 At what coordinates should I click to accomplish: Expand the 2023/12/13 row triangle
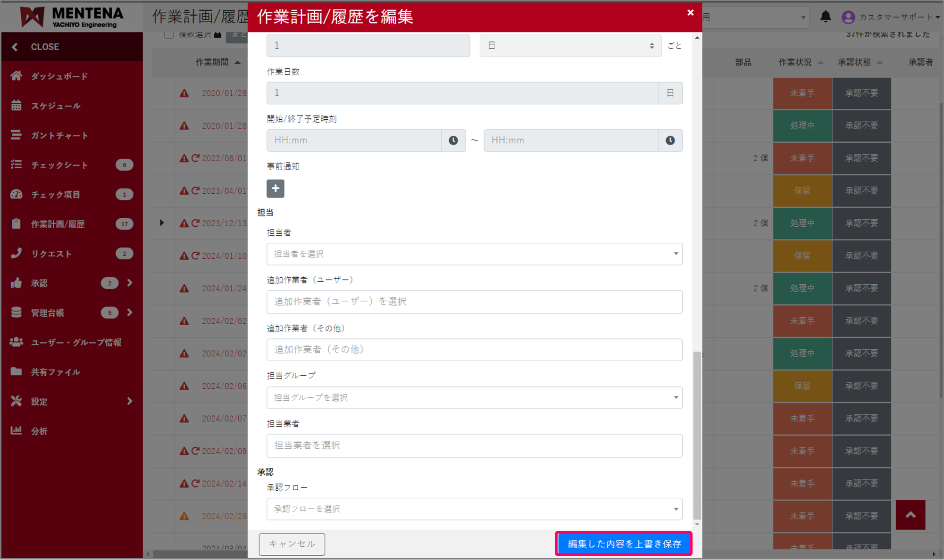coord(162,222)
